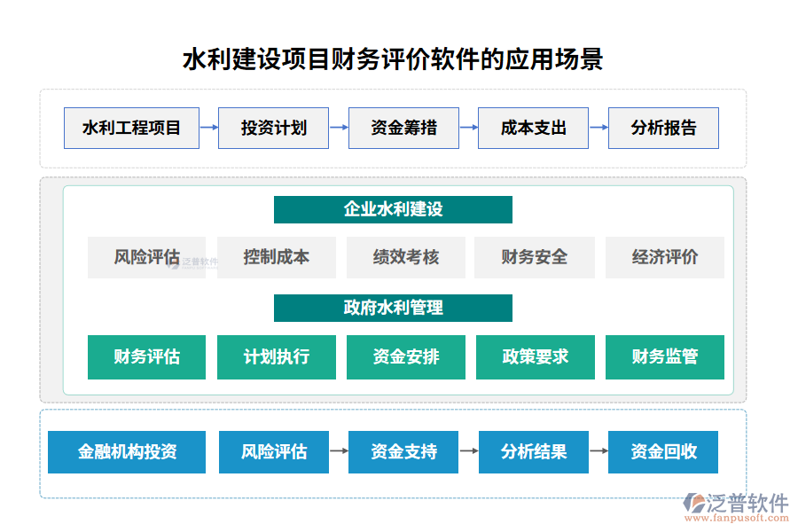Toggle the 风险评估 item under 企业水利建设
Image resolution: width=798 pixels, height=532 pixels.
[146, 257]
